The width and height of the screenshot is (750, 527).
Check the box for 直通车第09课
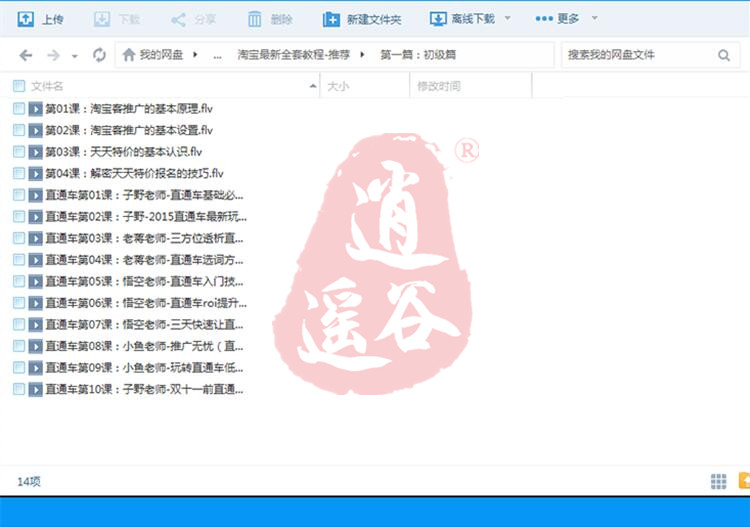pyautogui.click(x=19, y=367)
